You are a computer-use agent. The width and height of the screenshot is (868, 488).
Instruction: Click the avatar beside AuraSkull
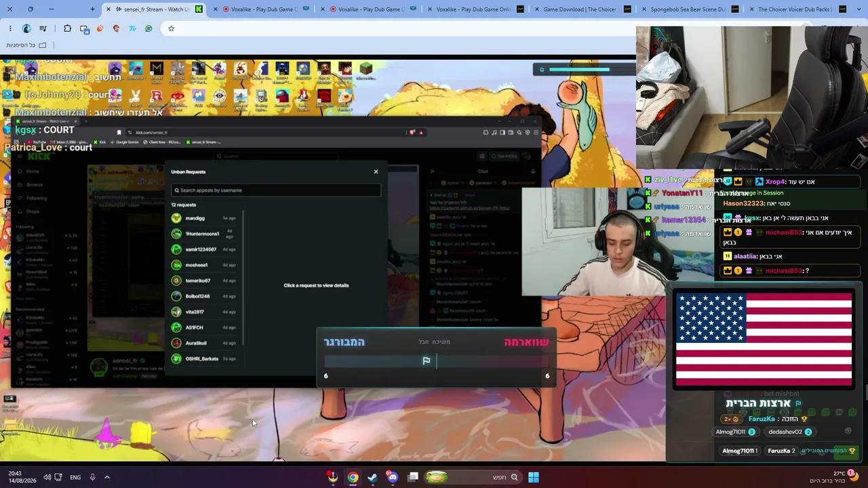tap(176, 343)
